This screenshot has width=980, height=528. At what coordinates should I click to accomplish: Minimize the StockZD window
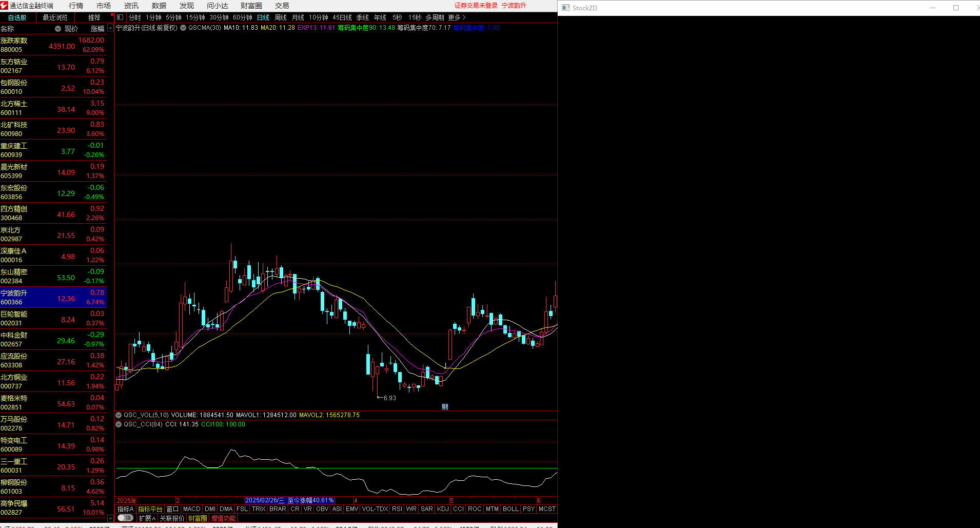[x=933, y=8]
